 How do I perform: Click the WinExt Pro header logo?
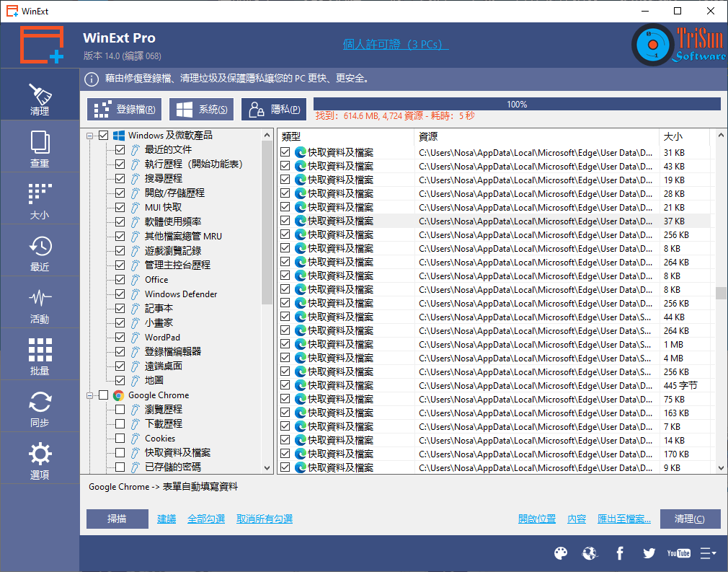[42, 45]
